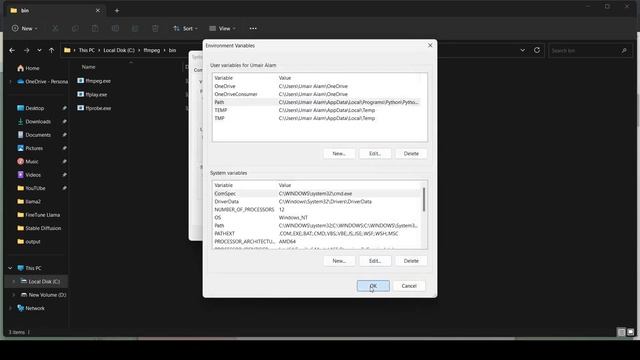Select the PATHEXT system variable row
Viewport: 640px width, 360px height.
tap(317, 233)
